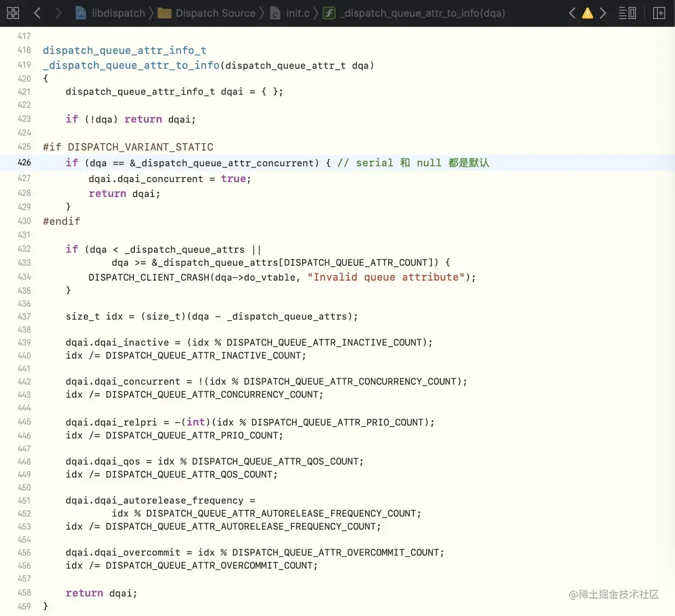Open the related items grid menu
The image size is (675, 616).
13,13
